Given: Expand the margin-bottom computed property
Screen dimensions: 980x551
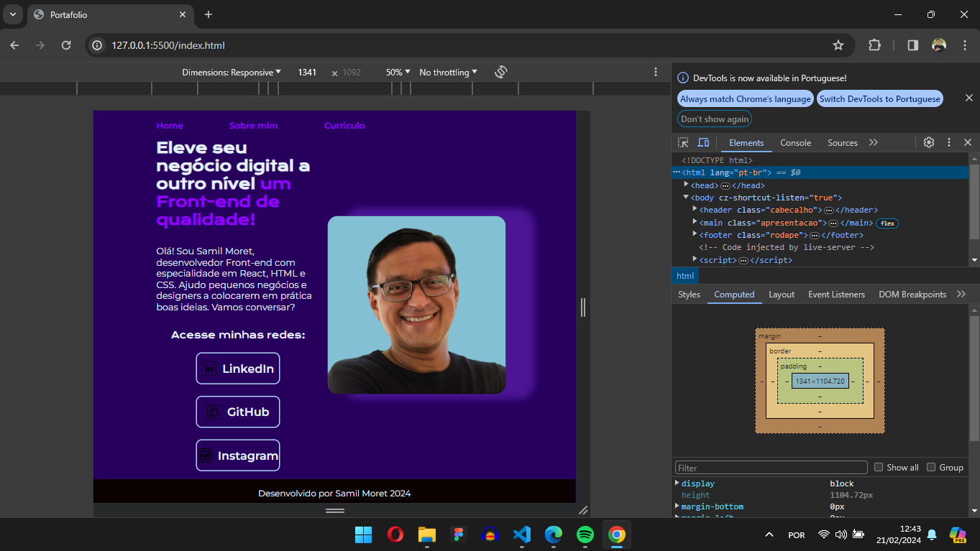Looking at the screenshot, I should 677,506.
